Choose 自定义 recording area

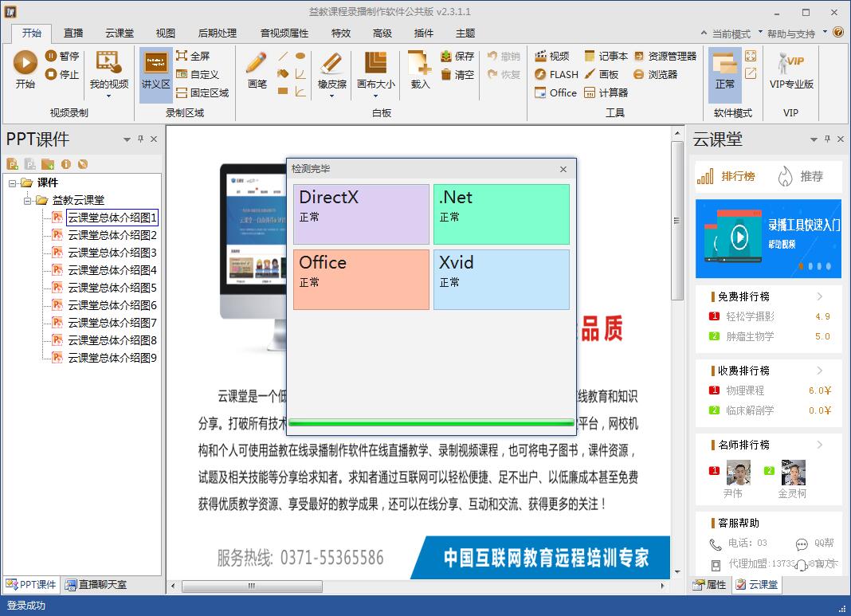pyautogui.click(x=198, y=74)
